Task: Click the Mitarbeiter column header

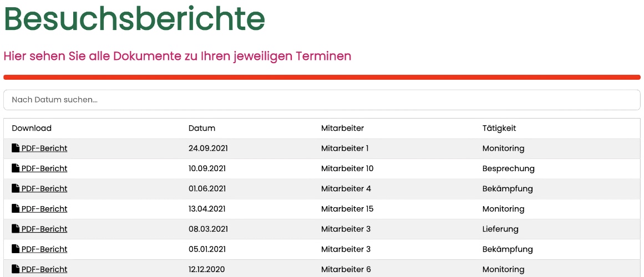Action: (x=343, y=128)
